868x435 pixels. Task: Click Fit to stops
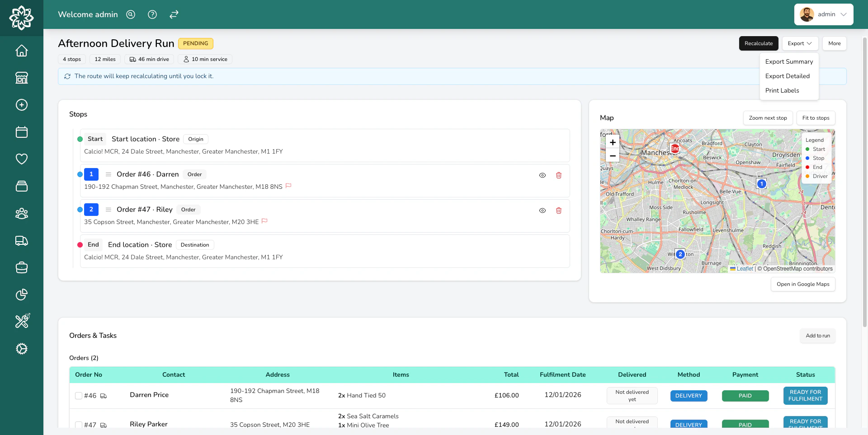pyautogui.click(x=816, y=118)
